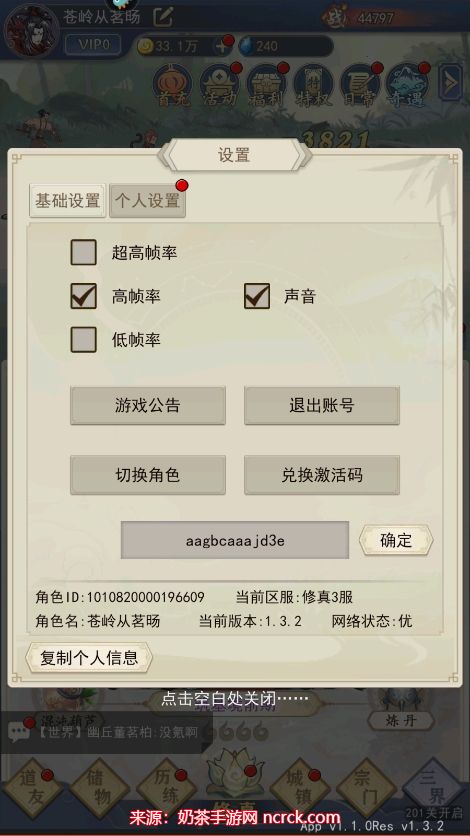Click the plus icon beside gold coins

point(221,46)
